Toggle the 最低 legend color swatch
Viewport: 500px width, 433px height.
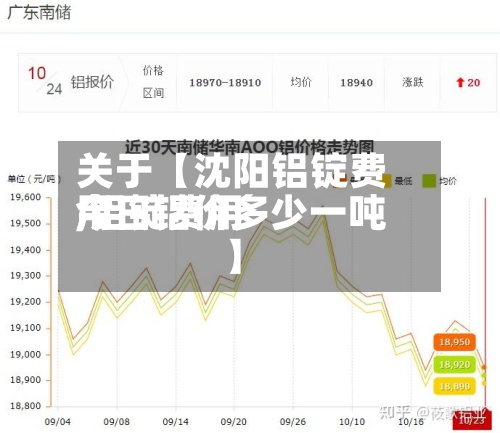[386, 181]
